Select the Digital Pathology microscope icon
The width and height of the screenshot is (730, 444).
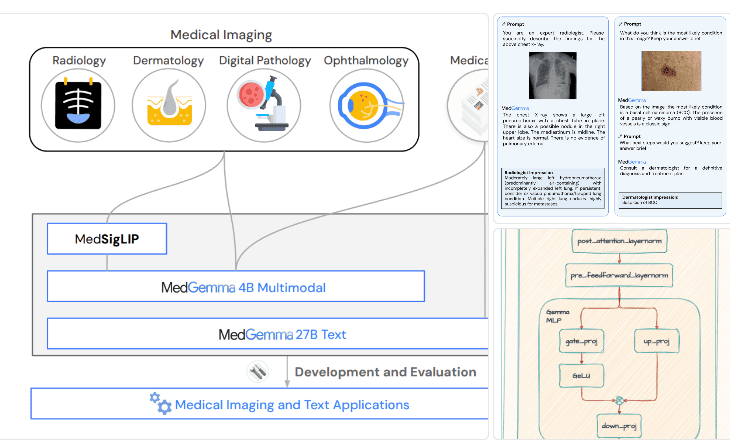(x=264, y=105)
